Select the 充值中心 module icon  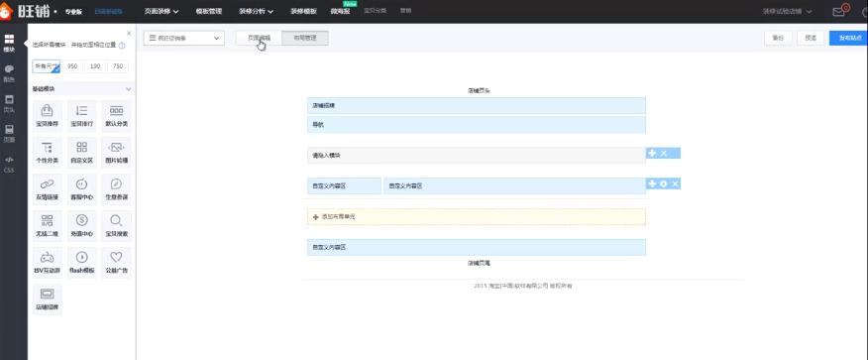[x=82, y=225]
